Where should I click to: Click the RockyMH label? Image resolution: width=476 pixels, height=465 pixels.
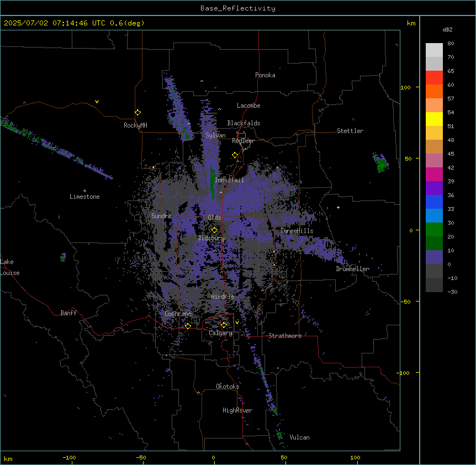pyautogui.click(x=135, y=125)
